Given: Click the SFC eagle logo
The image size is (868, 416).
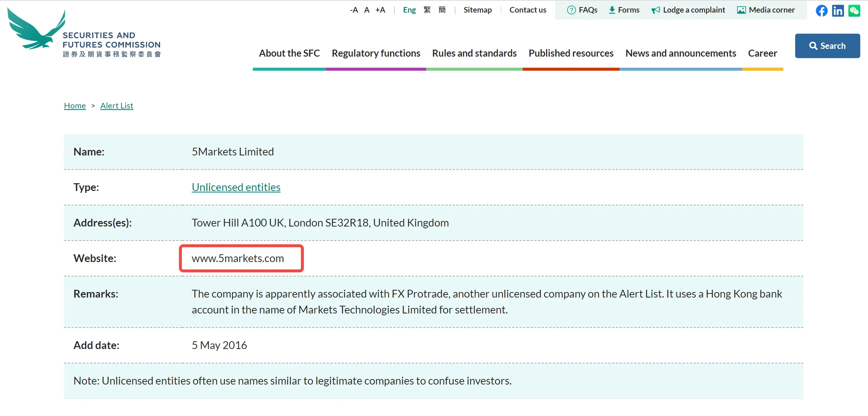Looking at the screenshot, I should click(x=36, y=29).
